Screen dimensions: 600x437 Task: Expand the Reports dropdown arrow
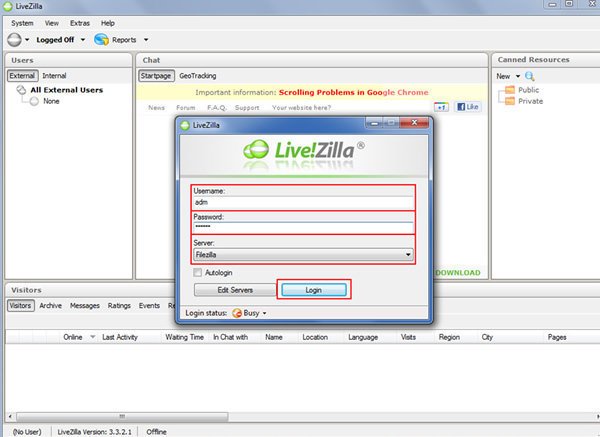[146, 39]
